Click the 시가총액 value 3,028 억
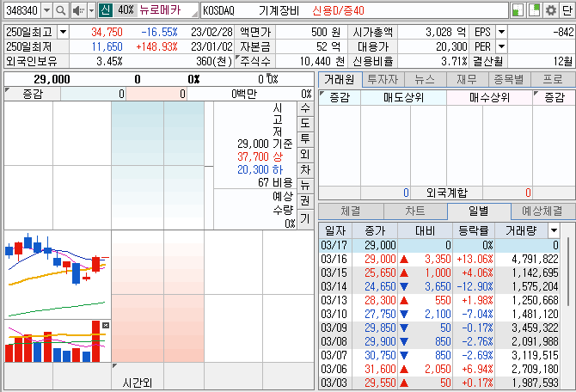The width and height of the screenshot is (576, 392). pyautogui.click(x=445, y=33)
